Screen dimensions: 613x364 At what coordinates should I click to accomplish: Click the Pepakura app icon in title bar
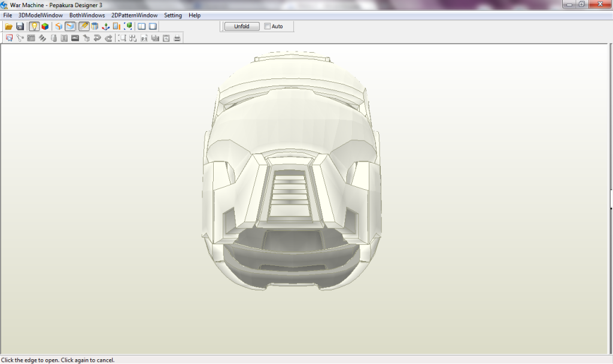[x=4, y=5]
